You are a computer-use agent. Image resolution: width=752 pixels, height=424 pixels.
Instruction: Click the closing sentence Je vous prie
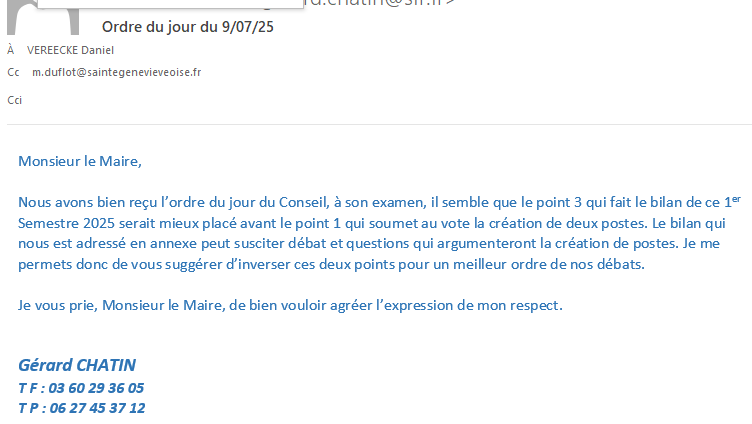290,306
